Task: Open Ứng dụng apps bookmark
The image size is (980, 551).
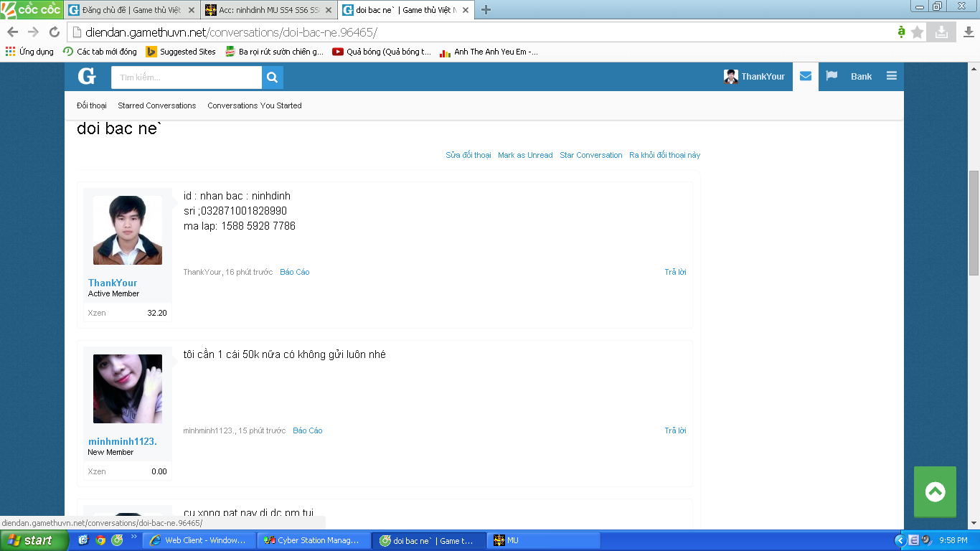Action: coord(29,52)
